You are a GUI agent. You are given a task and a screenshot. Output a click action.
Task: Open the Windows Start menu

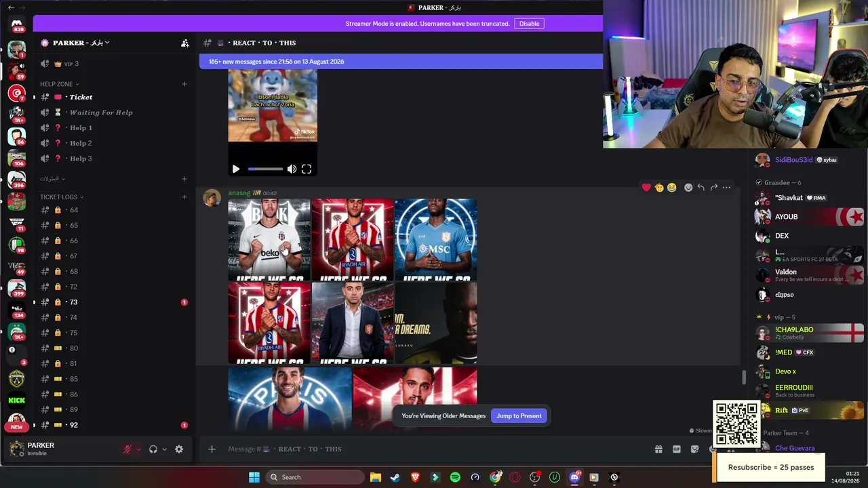click(254, 477)
